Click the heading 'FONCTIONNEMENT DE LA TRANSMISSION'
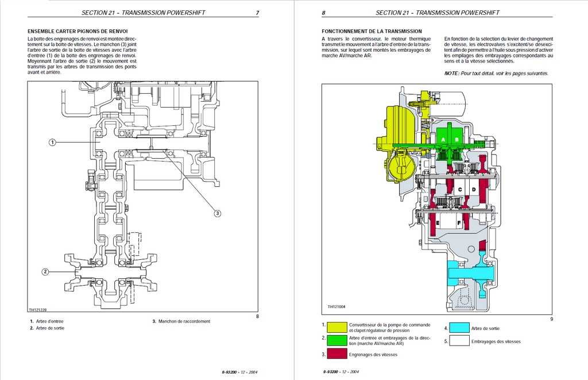Screen dimensions: 588x380 click(x=372, y=32)
